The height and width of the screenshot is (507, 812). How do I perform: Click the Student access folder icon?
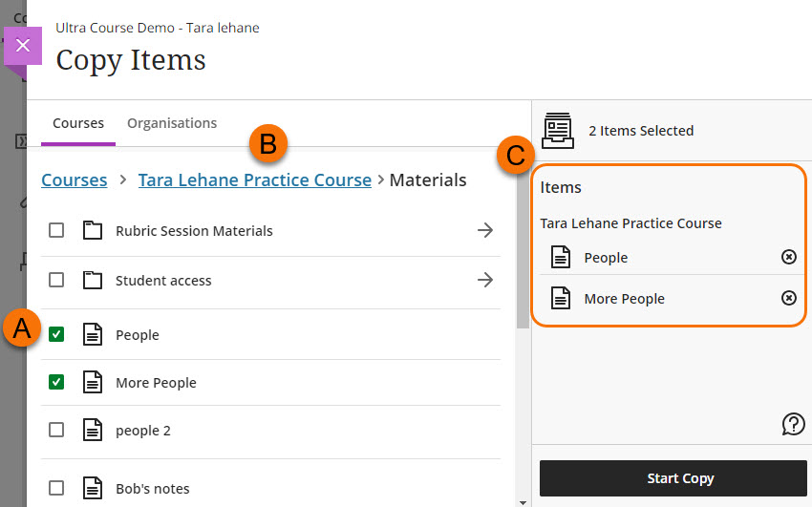click(x=92, y=281)
